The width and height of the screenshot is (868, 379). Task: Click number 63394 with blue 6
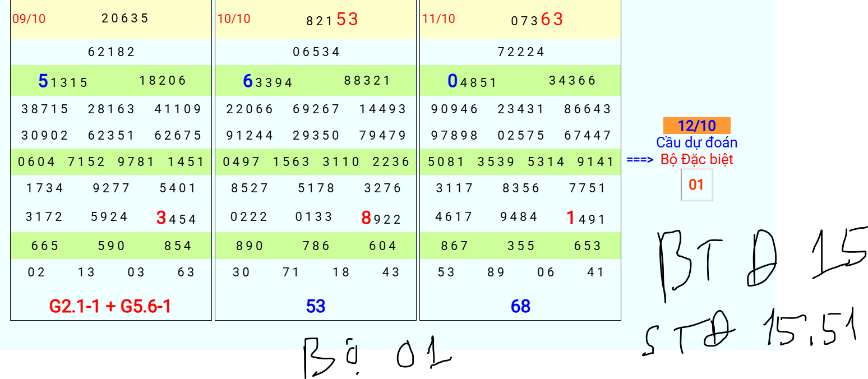pyautogui.click(x=267, y=81)
